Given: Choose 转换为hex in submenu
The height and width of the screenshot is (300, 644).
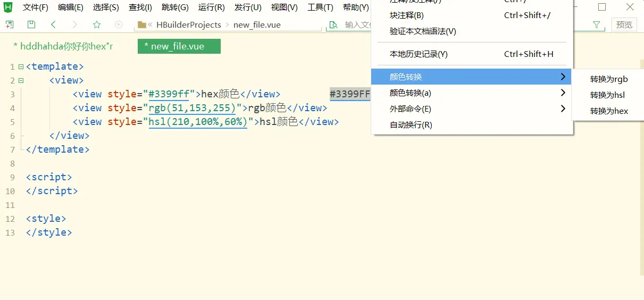Looking at the screenshot, I should click(609, 111).
